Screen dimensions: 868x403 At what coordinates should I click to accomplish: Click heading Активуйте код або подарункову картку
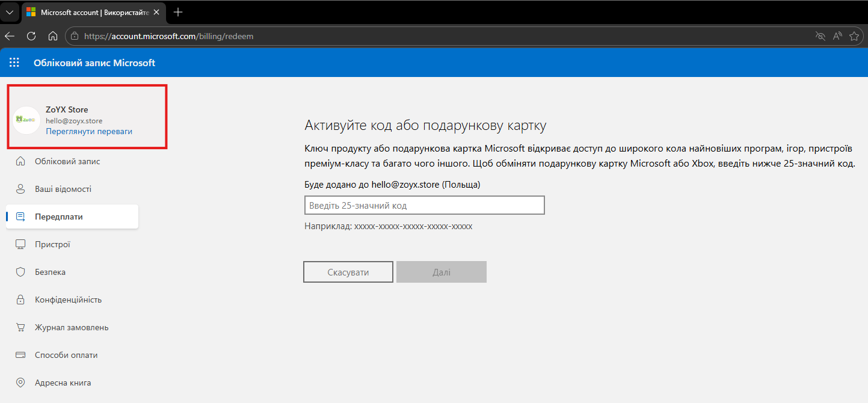click(x=425, y=126)
